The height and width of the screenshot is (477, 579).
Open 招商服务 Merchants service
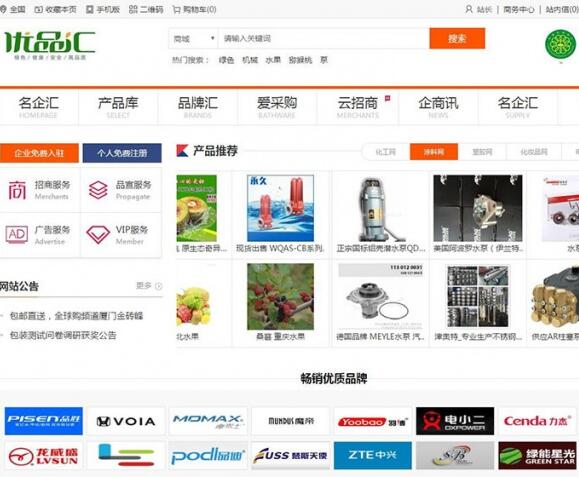pos(40,190)
